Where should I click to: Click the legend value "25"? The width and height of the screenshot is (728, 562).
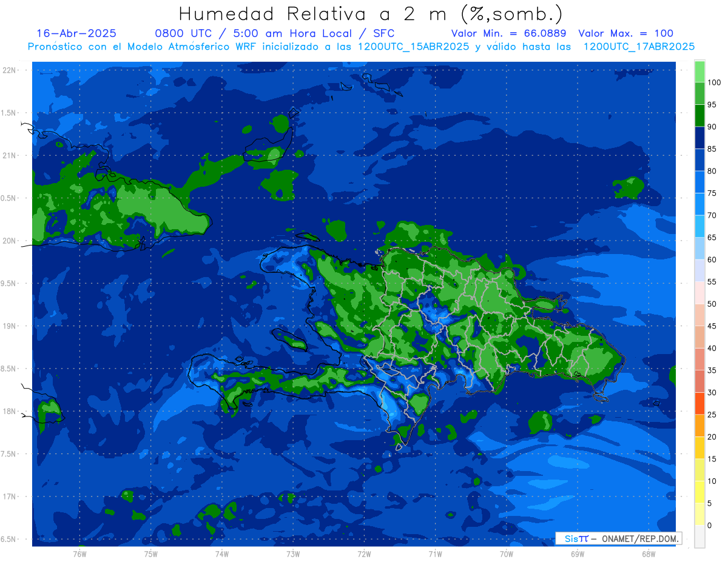tap(712, 415)
